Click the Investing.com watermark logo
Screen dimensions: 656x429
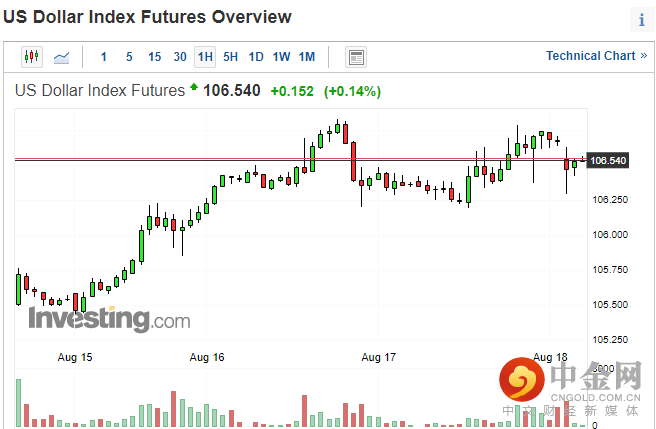pos(108,320)
